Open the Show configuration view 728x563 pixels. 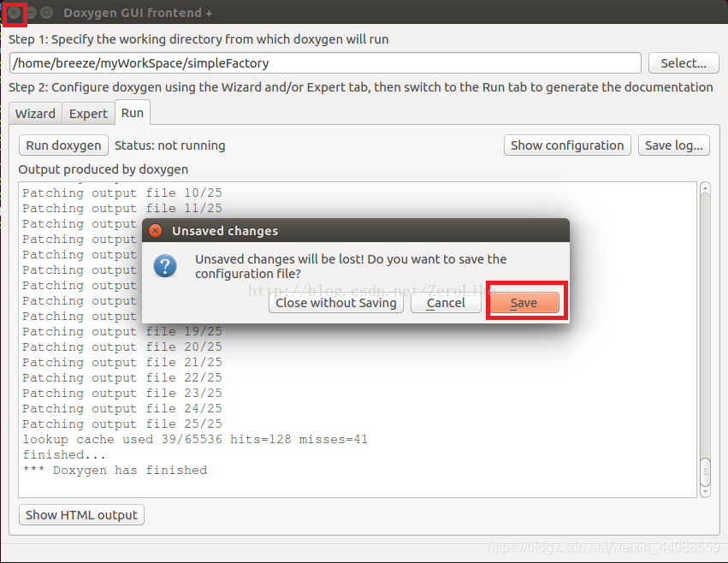click(x=567, y=145)
